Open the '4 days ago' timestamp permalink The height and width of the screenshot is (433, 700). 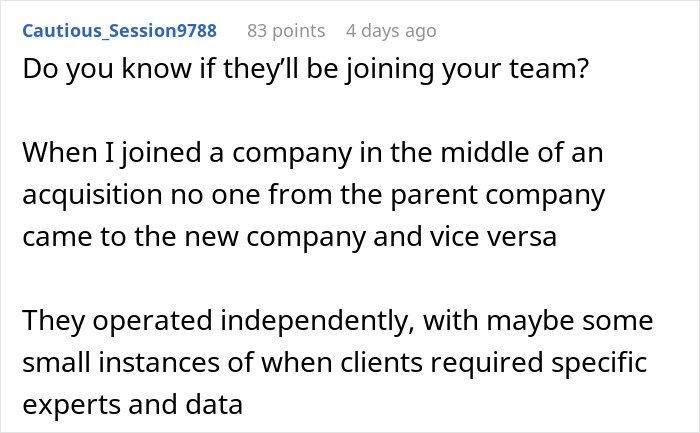tap(391, 30)
